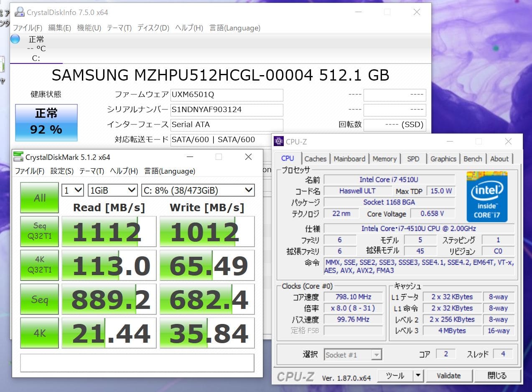Click the CrystalDiskMark title bar icon

18,157
